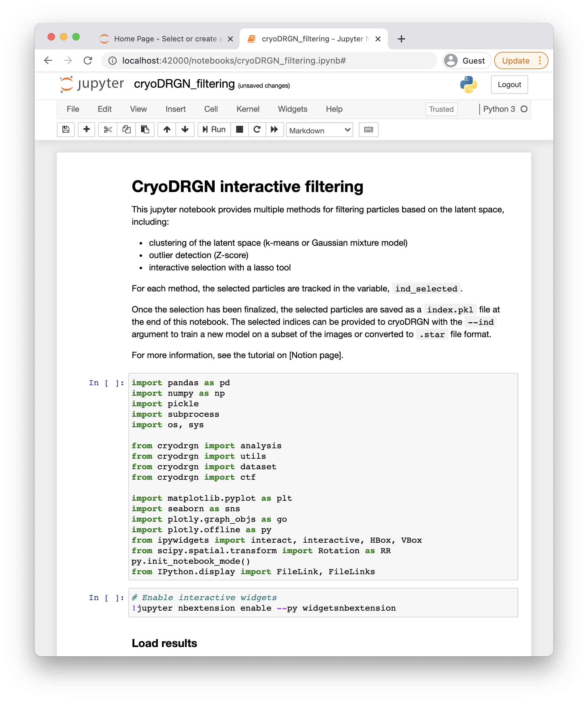
Task: Open the command palette keyboard icon
Action: 368,129
